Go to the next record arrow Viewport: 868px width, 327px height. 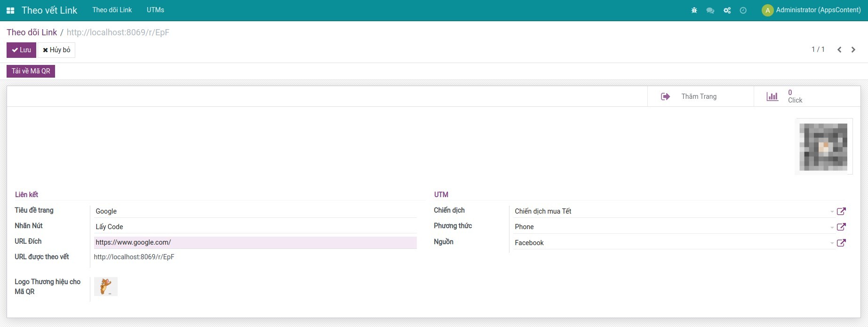853,50
